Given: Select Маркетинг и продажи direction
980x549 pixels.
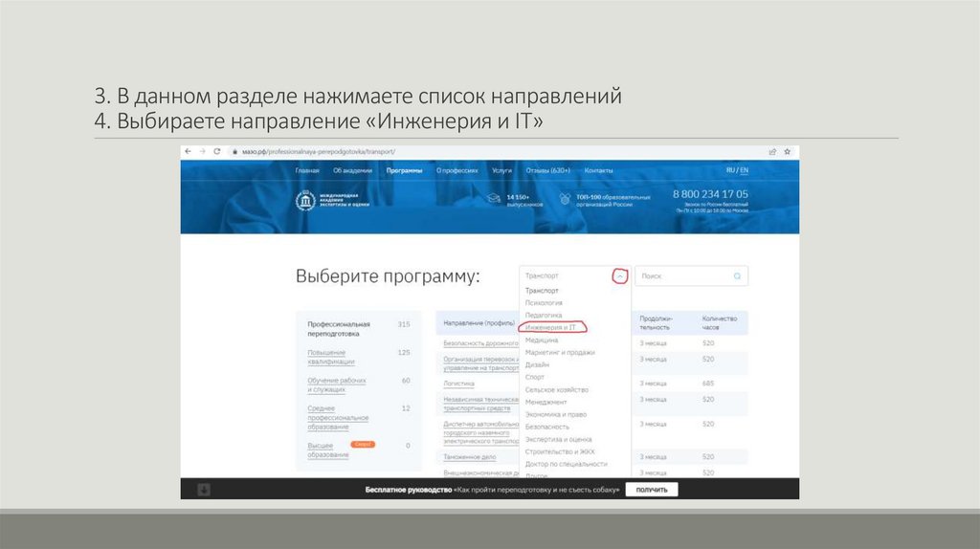Looking at the screenshot, I should [560, 352].
